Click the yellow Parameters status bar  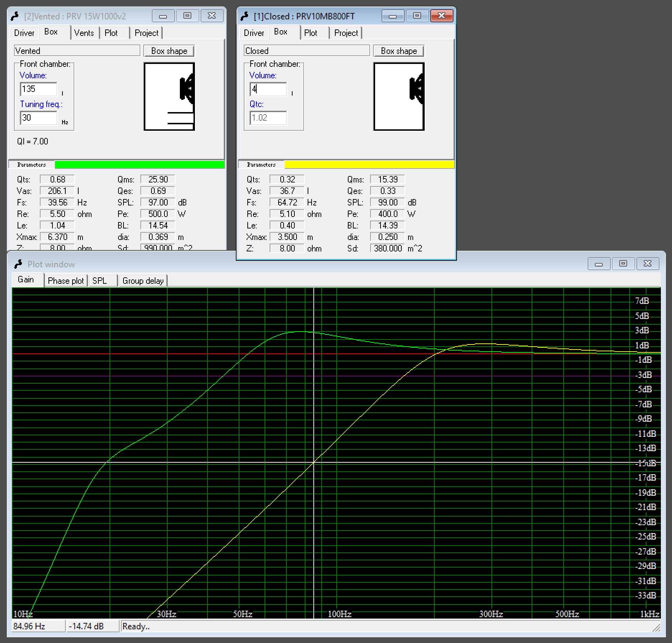click(370, 165)
